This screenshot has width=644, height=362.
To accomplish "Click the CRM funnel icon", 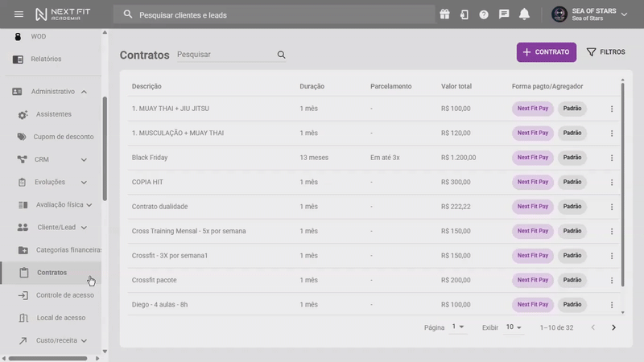I will tap(23, 159).
